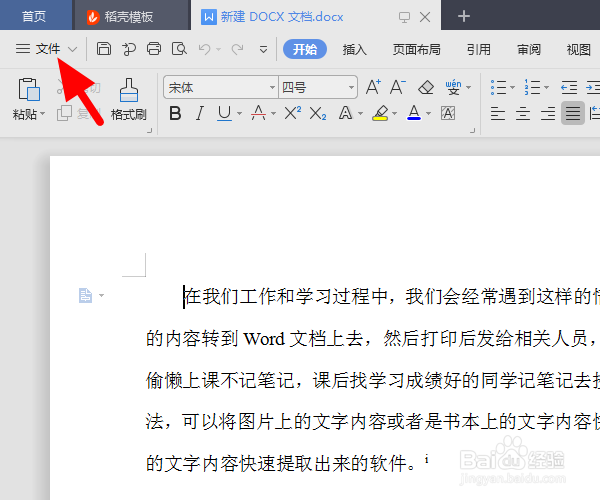600x500 pixels.
Task: Switch to the 开始 ribbon tab
Action: (x=305, y=49)
